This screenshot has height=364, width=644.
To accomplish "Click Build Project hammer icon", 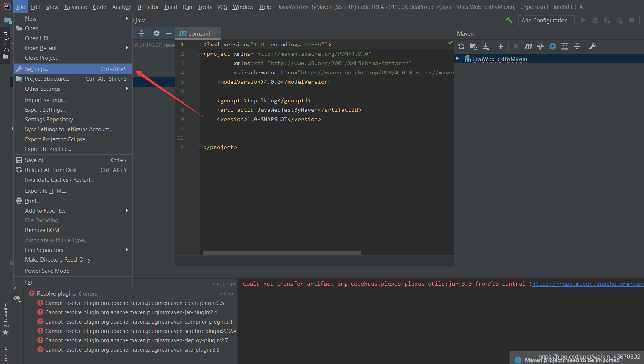I will [509, 20].
